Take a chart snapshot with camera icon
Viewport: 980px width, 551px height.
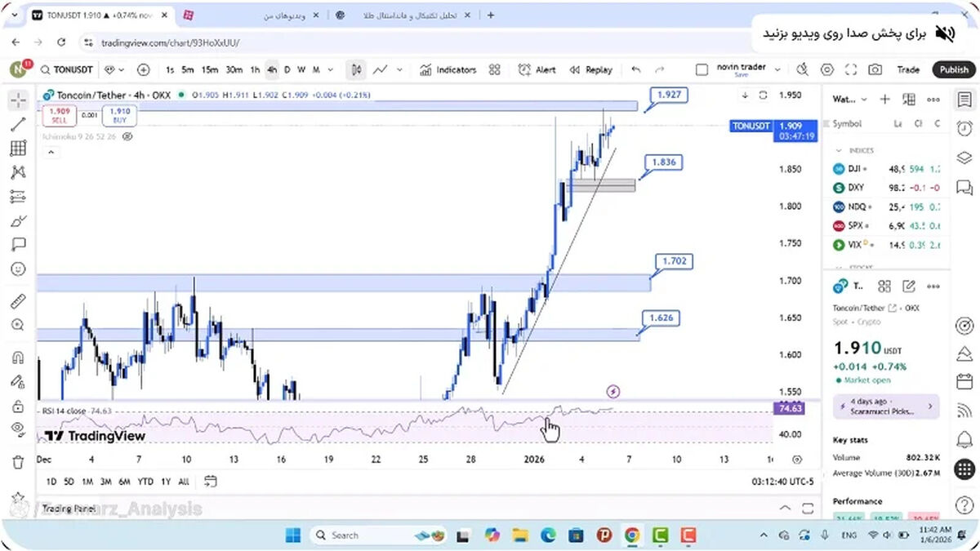(875, 70)
